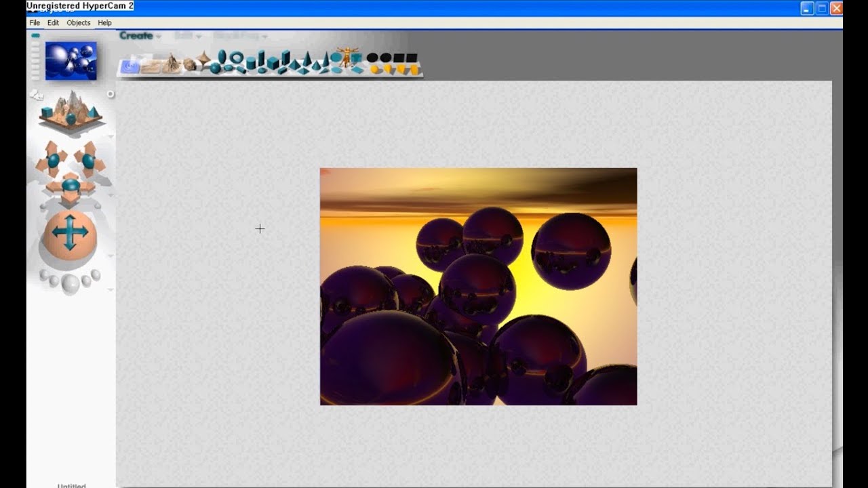Click the rendered spheres scene image
The height and width of the screenshot is (488, 868).
click(478, 287)
